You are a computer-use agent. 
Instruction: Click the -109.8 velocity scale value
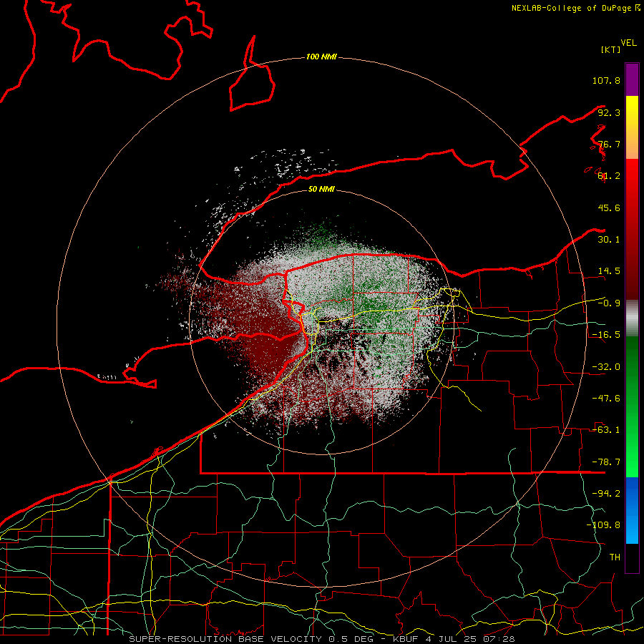(603, 525)
